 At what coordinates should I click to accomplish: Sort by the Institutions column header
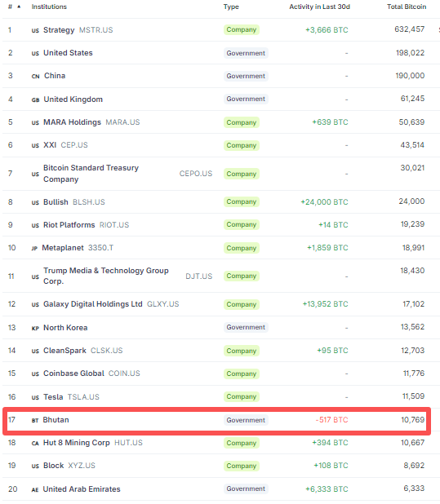pos(49,7)
